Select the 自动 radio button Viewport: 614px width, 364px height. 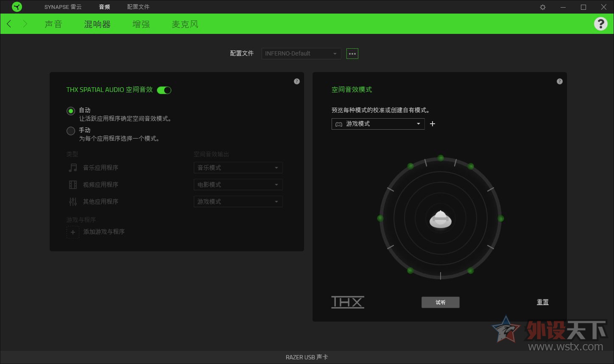(x=71, y=111)
